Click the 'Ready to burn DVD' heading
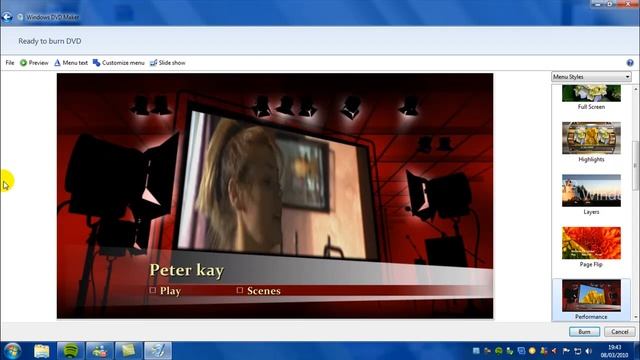This screenshot has height=360, width=640. coord(50,41)
